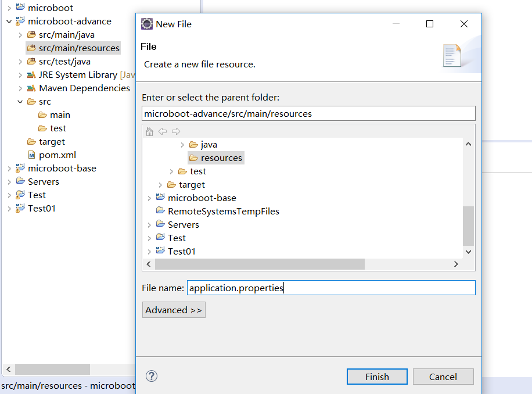The width and height of the screenshot is (532, 394).
Task: Click the dialog tree horizontal scrollbar thumb
Action: pos(260,264)
